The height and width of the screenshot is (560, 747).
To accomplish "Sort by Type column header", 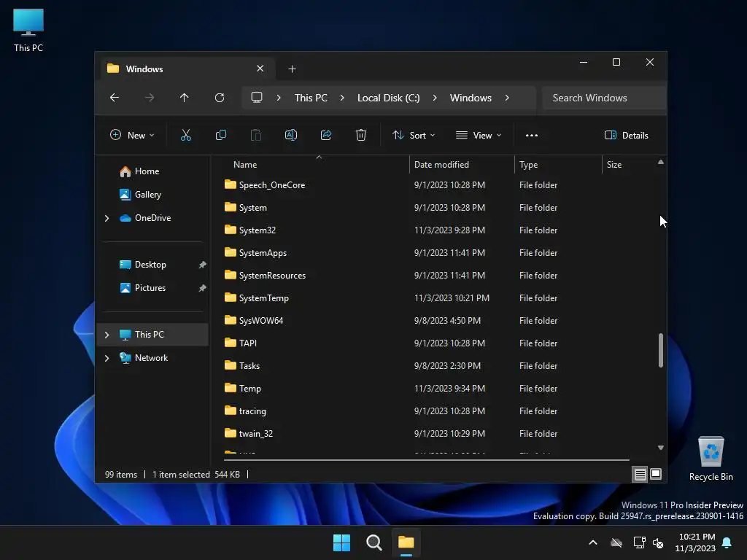I will 558,164.
